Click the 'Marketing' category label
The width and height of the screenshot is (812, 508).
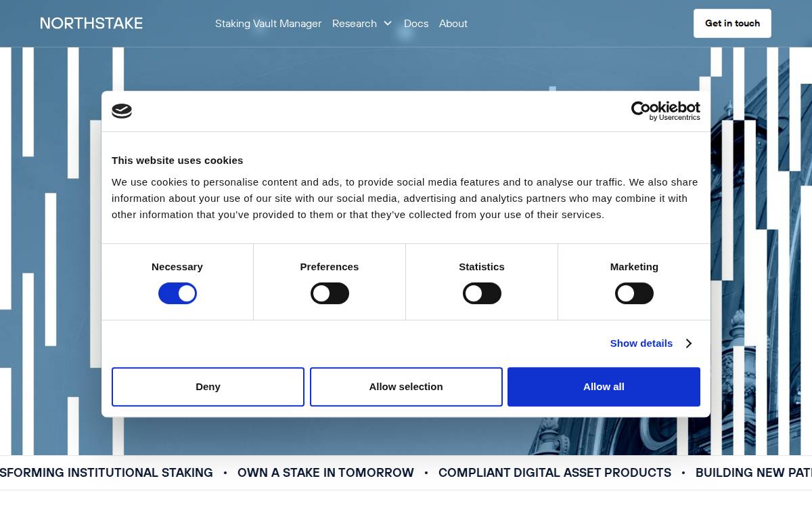point(634,267)
